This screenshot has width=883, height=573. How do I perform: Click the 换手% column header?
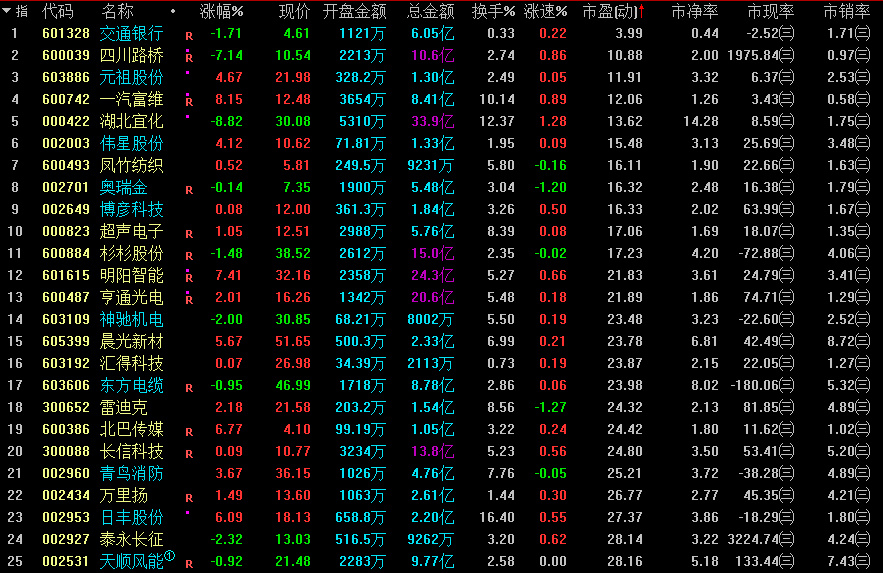click(493, 11)
